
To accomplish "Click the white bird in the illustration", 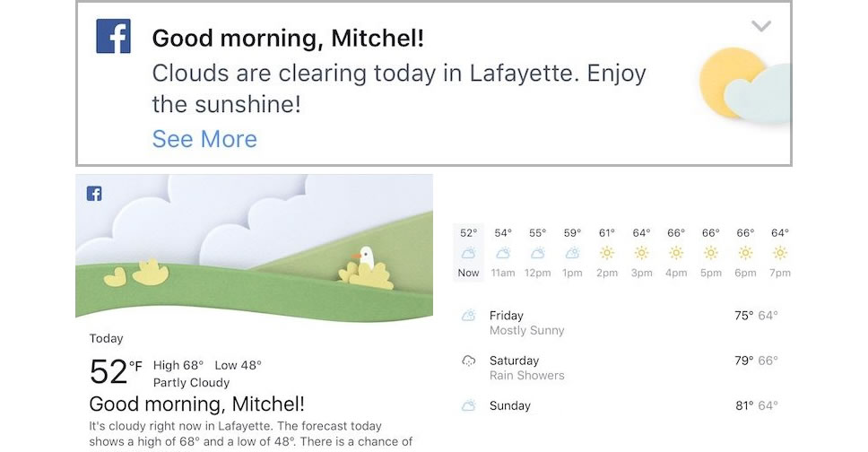I will (364, 256).
